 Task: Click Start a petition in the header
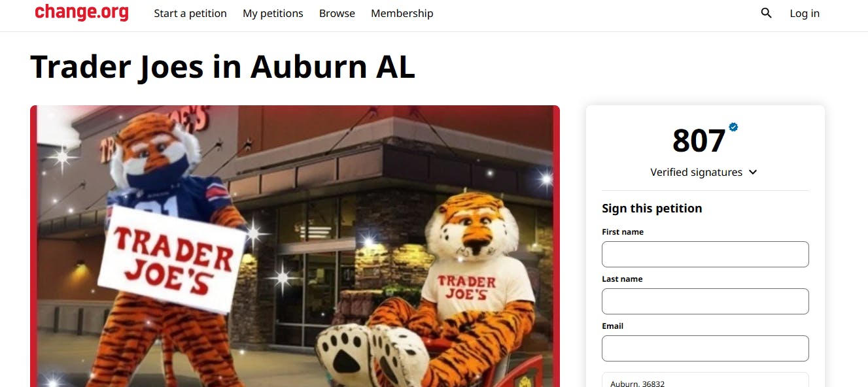pyautogui.click(x=190, y=13)
